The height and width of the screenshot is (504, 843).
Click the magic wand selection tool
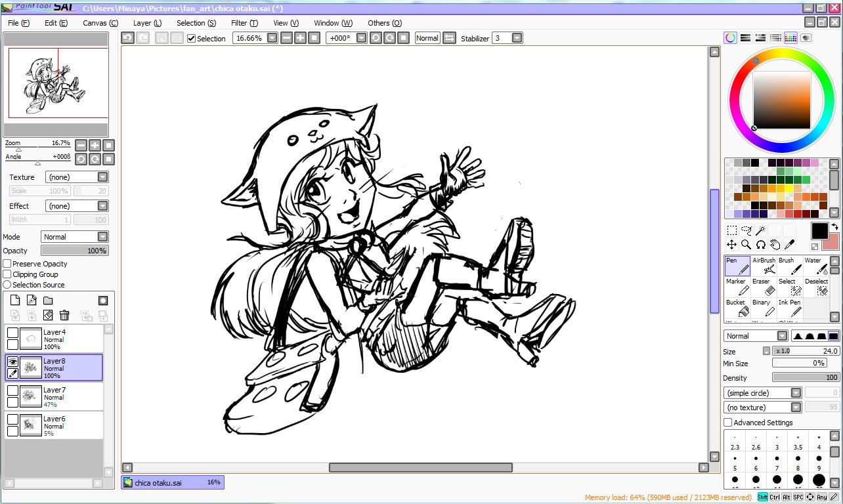pos(760,230)
